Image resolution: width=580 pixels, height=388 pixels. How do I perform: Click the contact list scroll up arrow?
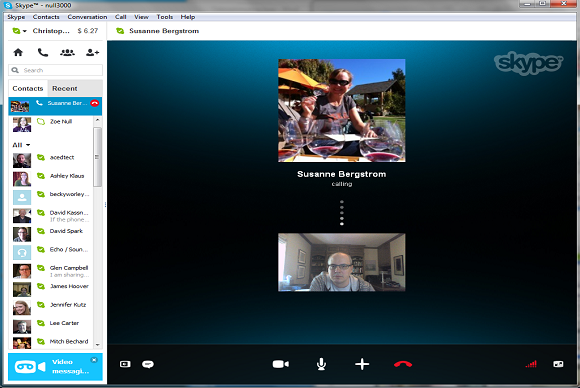point(97,120)
